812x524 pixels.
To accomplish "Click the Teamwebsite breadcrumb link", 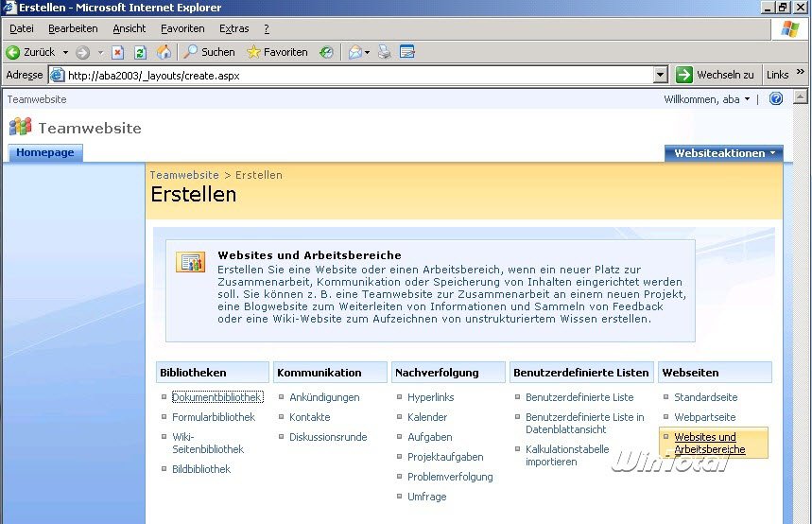I will tap(184, 175).
